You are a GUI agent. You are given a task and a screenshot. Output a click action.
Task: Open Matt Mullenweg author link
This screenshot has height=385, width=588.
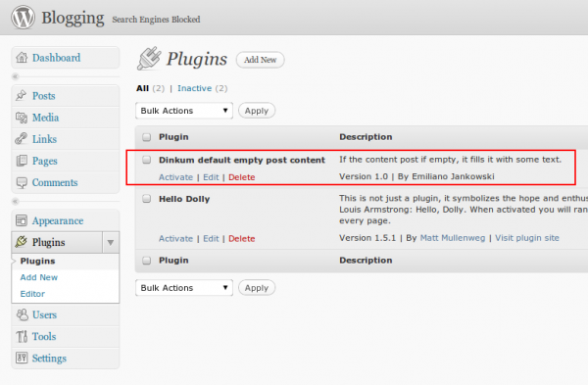point(453,238)
